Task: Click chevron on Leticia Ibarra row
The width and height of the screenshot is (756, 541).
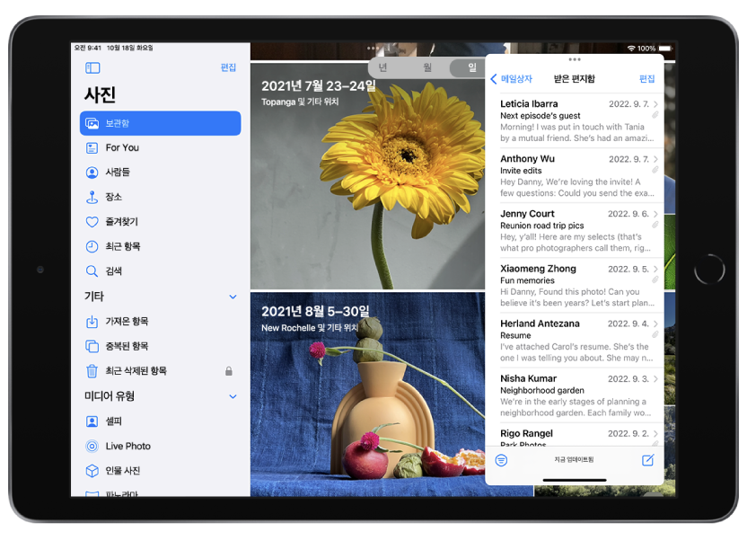Action: coord(655,104)
